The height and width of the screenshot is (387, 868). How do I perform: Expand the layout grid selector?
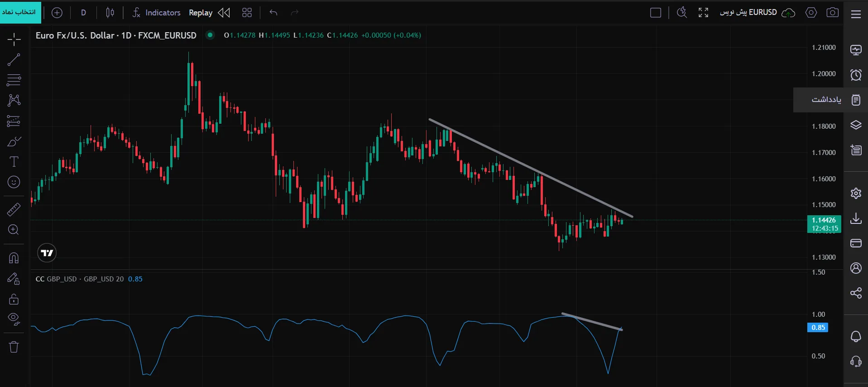point(247,13)
